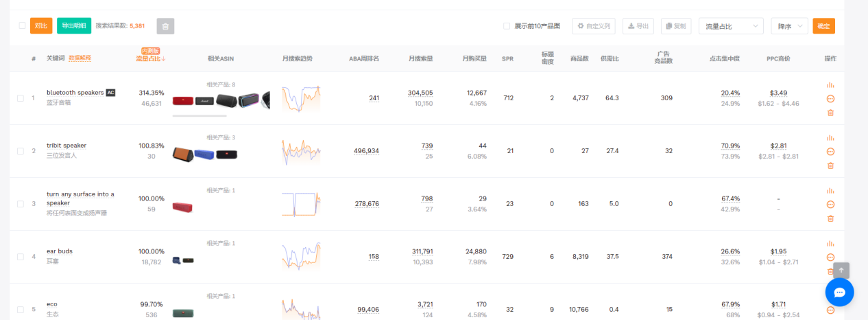This screenshot has width=868, height=320.
Task: Check the bluetooth speakers row checkbox
Action: (x=21, y=98)
